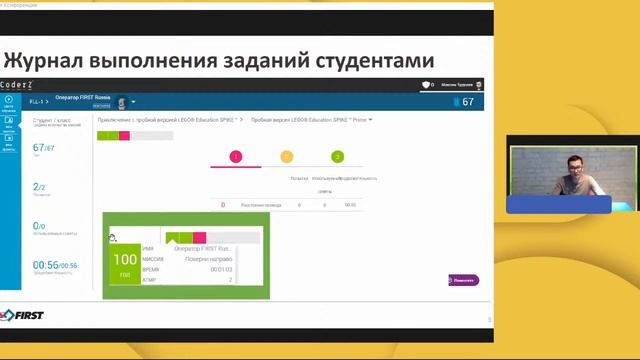The height and width of the screenshot is (360, 640).
Task: Select the pink mission tab numbered 1
Action: 236,156
